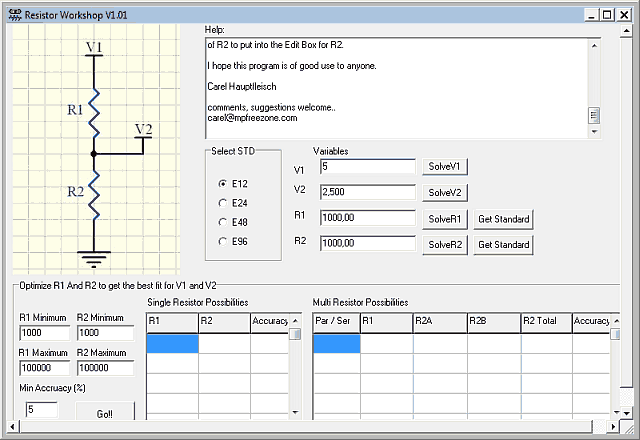Get Standard value for R1
Image resolution: width=640 pixels, height=440 pixels.
[503, 219]
